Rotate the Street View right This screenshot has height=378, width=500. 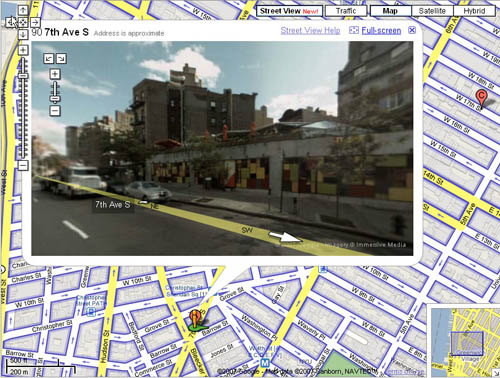click(61, 59)
